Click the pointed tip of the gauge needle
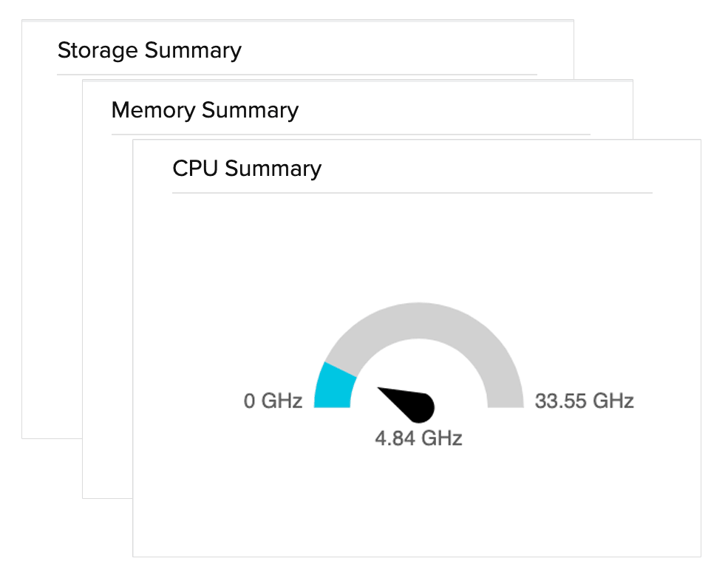Image resolution: width=728 pixels, height=581 pixels. (382, 390)
